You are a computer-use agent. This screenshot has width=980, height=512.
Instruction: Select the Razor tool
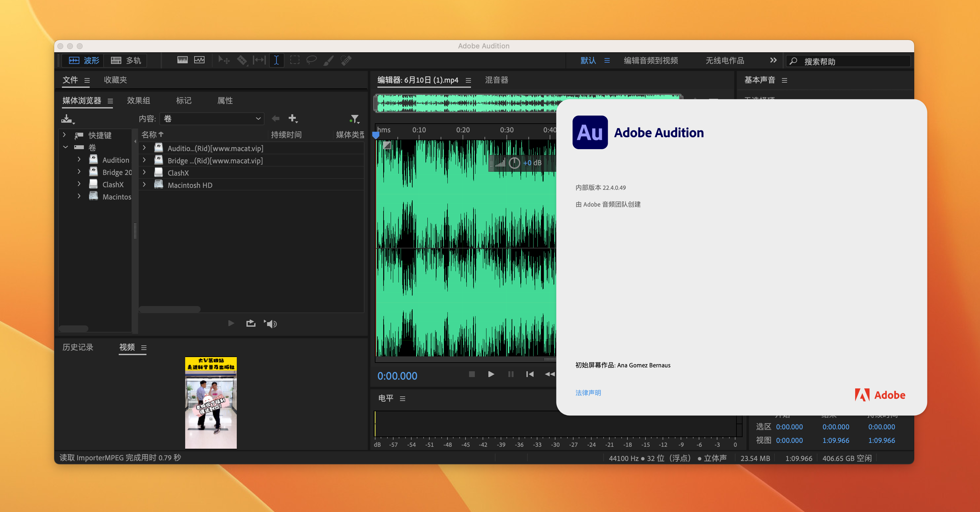[242, 60]
